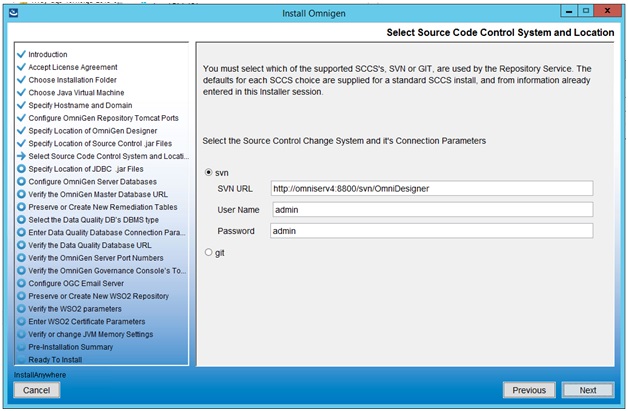Click the 'Choose Installation Folder' step text
This screenshot has height=411, width=628.
72,80
